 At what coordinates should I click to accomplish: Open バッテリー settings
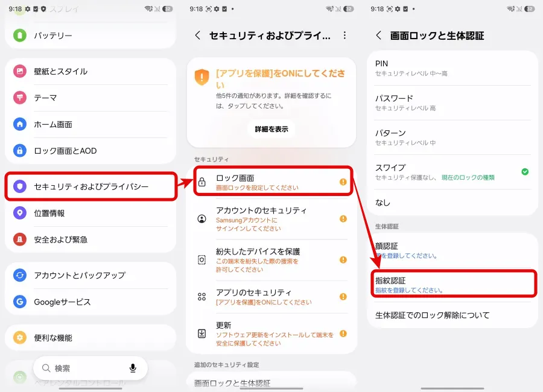[91, 36]
